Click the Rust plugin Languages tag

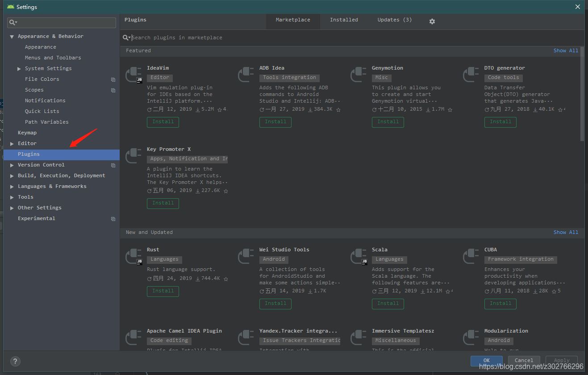click(x=164, y=259)
